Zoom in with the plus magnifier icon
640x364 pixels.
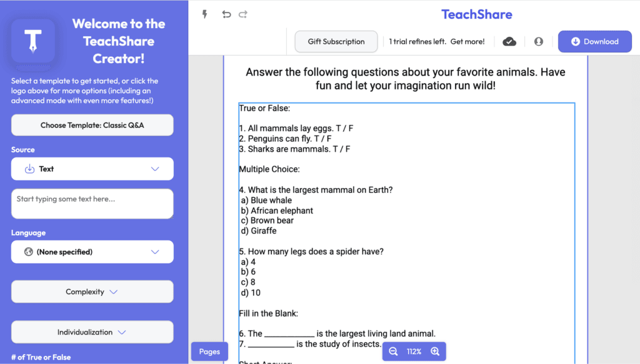pyautogui.click(x=435, y=352)
